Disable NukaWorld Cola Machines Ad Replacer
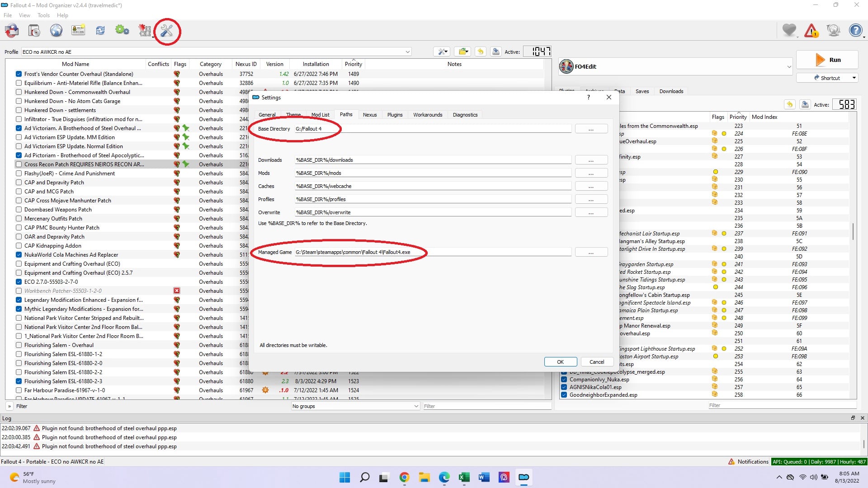The image size is (868, 488). tap(19, 255)
